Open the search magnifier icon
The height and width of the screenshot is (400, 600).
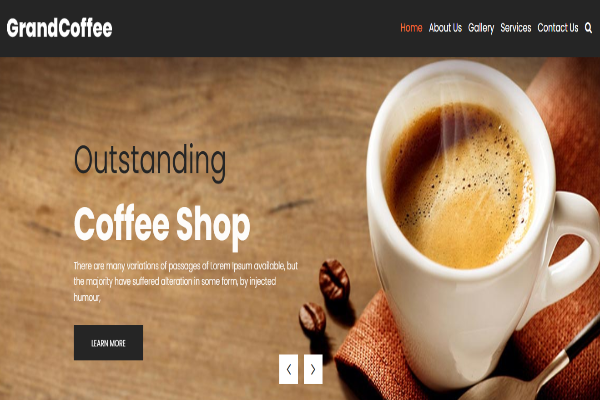coord(588,28)
